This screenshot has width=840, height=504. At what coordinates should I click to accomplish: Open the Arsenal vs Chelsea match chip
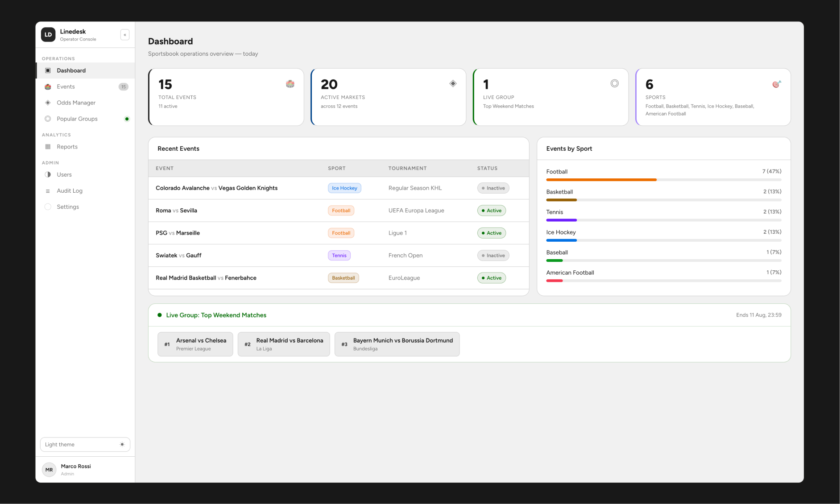(195, 344)
